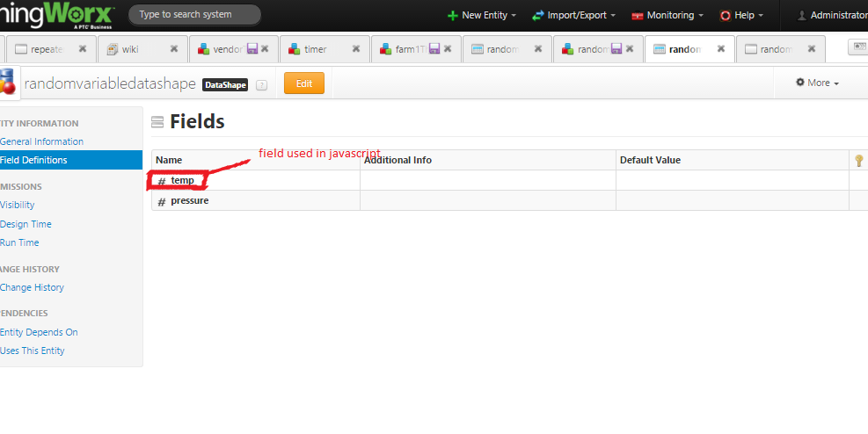Open Run Time permissions
This screenshot has height=434, width=868.
pos(19,242)
